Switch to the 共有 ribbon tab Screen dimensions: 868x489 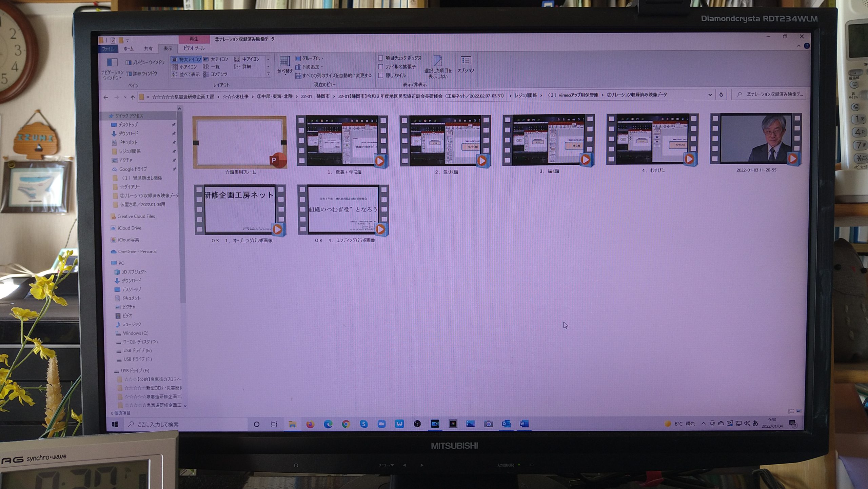[148, 48]
